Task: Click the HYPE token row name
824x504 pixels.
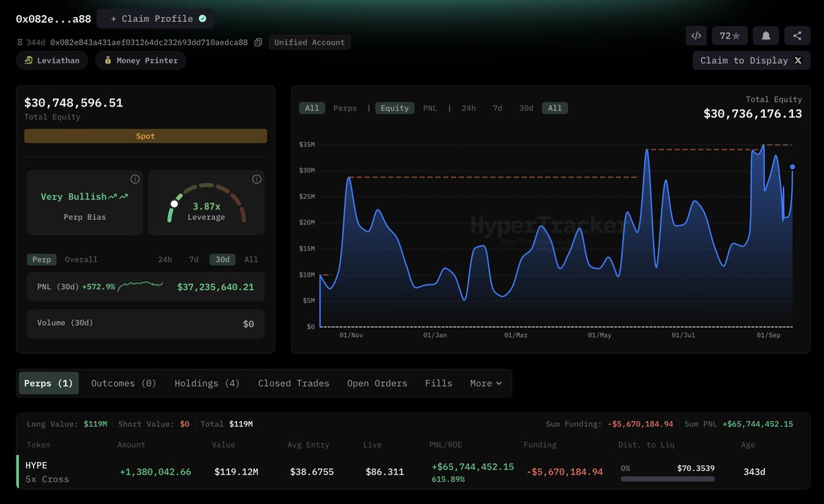Action: coord(36,465)
